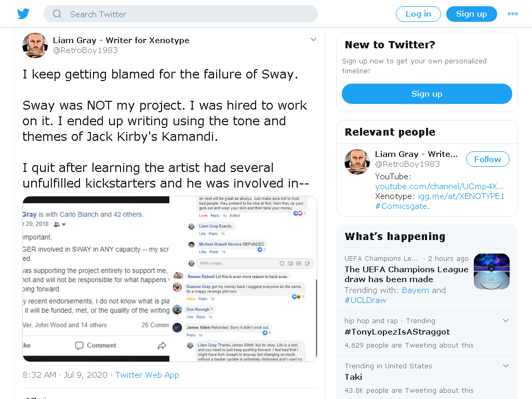Click the Comment bubble icon in screenshot
532x399 pixels.
point(79,345)
